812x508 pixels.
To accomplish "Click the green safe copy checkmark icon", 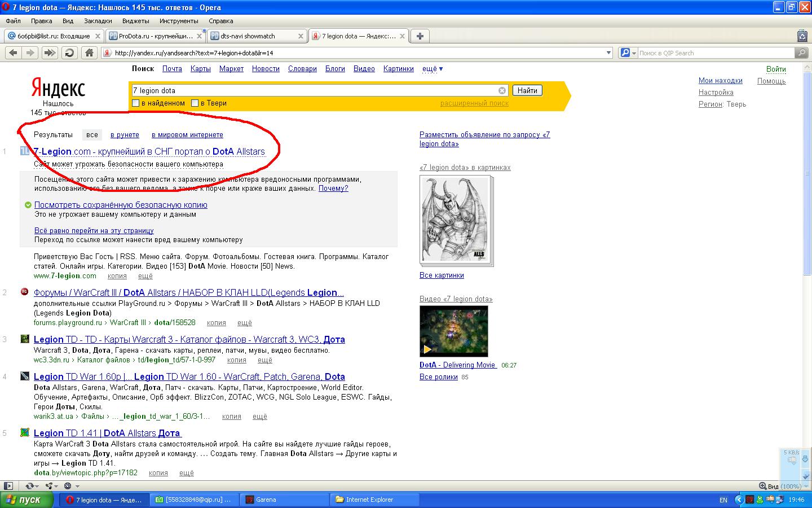I will tap(28, 205).
